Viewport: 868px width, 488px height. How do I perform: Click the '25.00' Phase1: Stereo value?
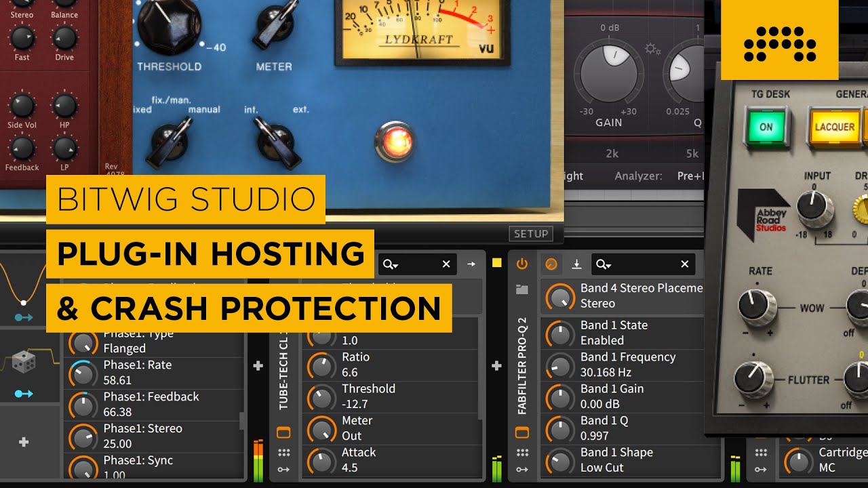point(117,444)
